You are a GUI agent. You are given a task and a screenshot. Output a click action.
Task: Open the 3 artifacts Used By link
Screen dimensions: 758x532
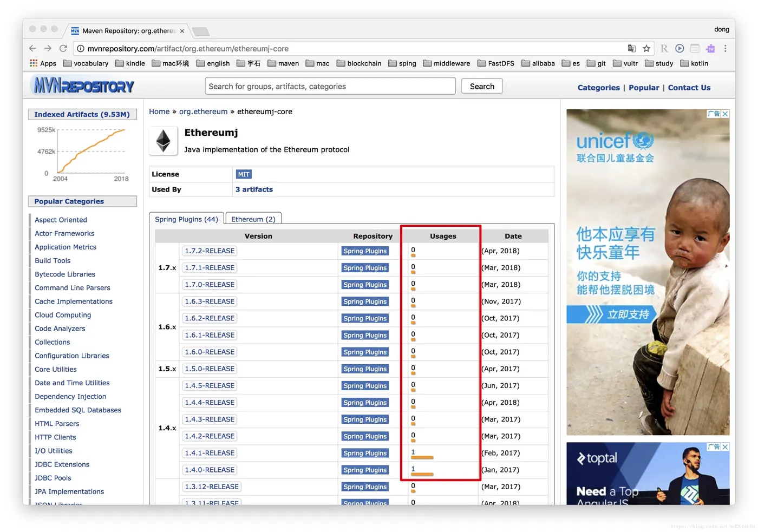pyautogui.click(x=254, y=189)
